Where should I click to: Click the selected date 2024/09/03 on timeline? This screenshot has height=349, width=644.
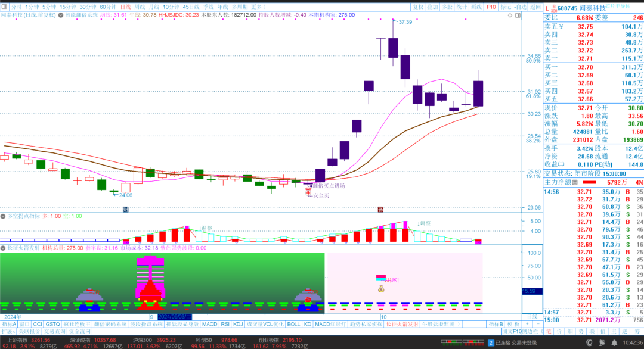(x=175, y=317)
